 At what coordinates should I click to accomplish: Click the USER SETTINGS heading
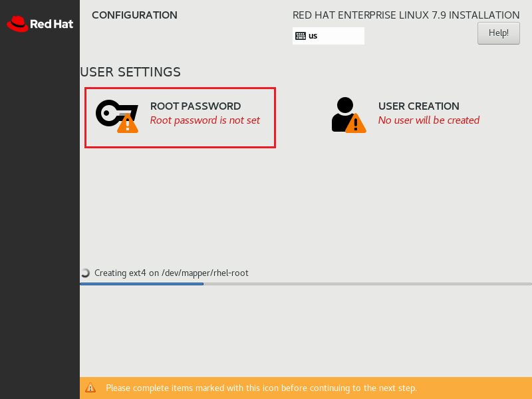pos(130,72)
